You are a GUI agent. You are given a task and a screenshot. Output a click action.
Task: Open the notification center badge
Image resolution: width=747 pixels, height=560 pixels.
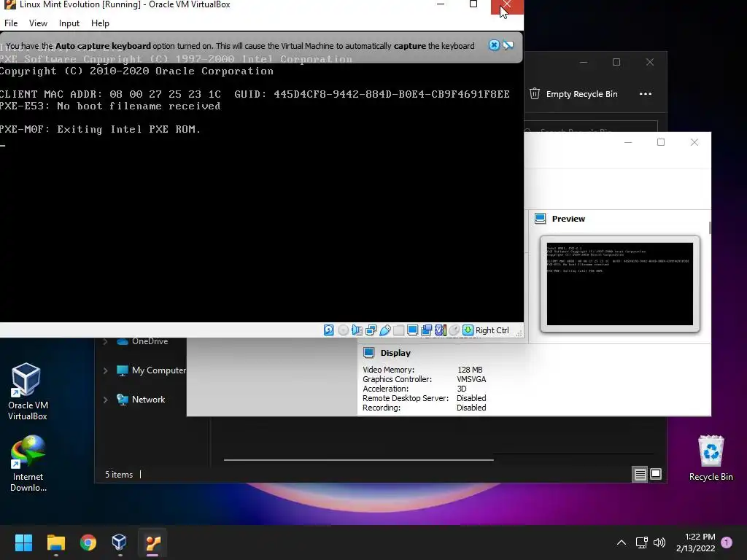point(727,542)
